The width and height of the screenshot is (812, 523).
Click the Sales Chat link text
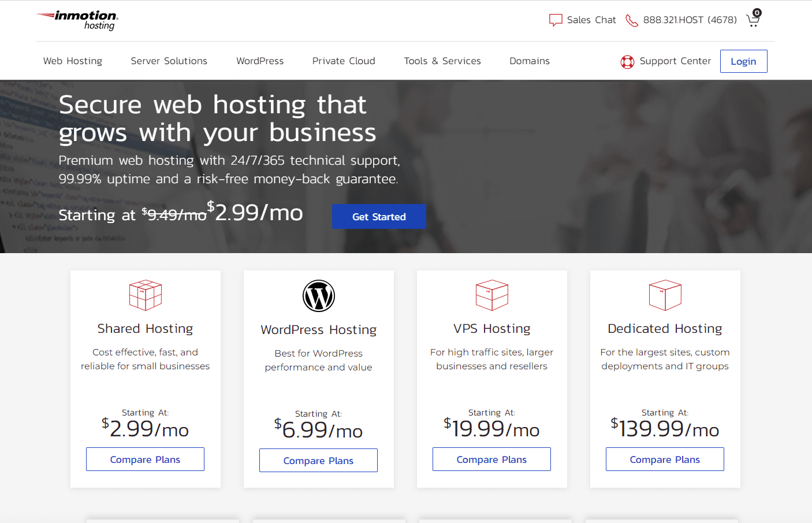point(591,20)
